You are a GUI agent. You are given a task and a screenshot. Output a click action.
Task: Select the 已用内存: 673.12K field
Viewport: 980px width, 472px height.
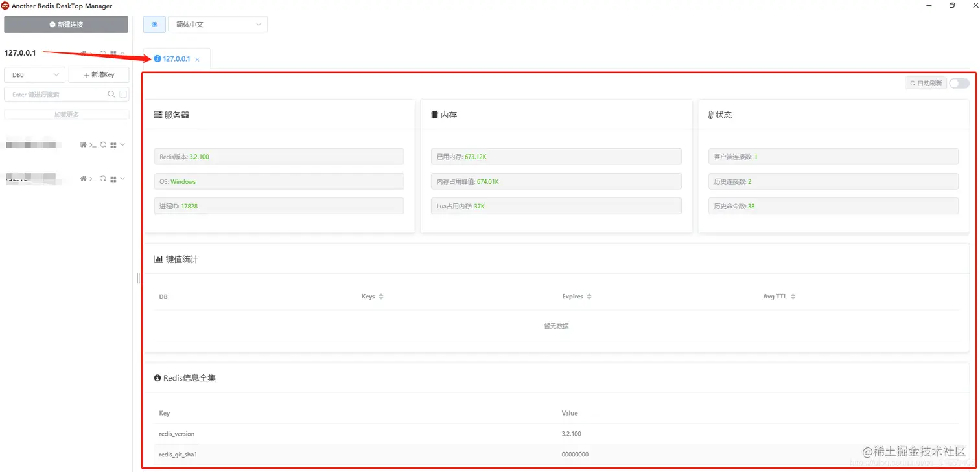pyautogui.click(x=556, y=157)
